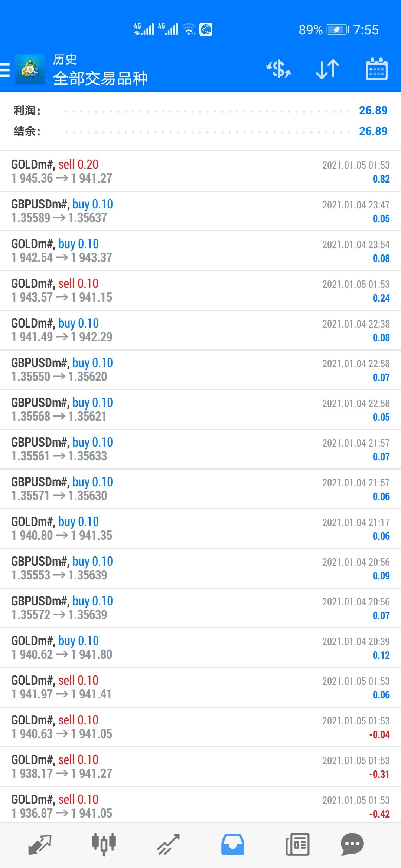Screen dimensions: 401x868
Task: Open the Trade tab
Action: pyautogui.click(x=168, y=845)
